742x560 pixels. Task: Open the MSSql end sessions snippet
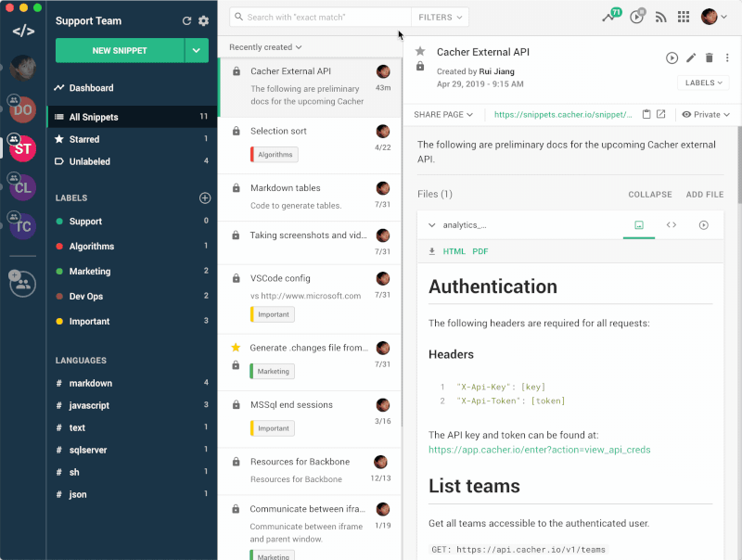point(310,419)
